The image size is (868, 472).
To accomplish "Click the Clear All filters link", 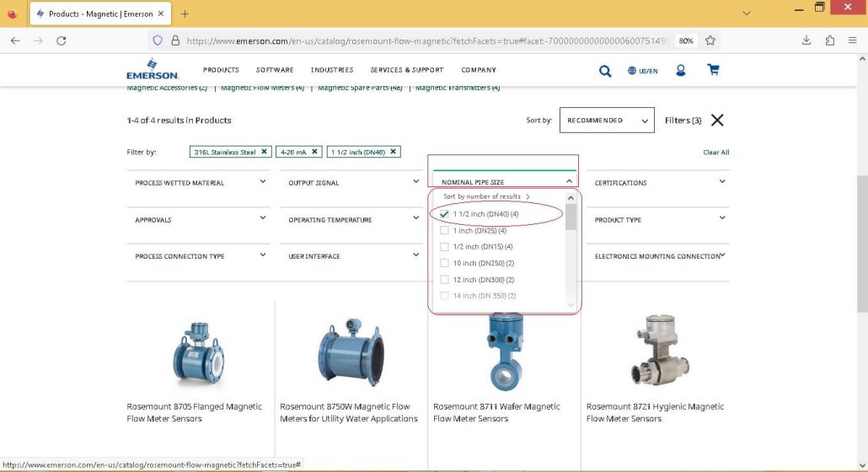I will pyautogui.click(x=715, y=153).
